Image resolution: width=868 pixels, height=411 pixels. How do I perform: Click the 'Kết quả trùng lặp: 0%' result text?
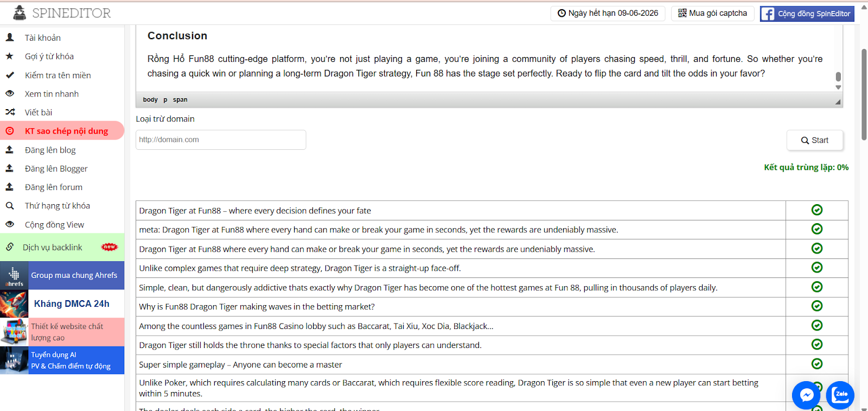[806, 167]
